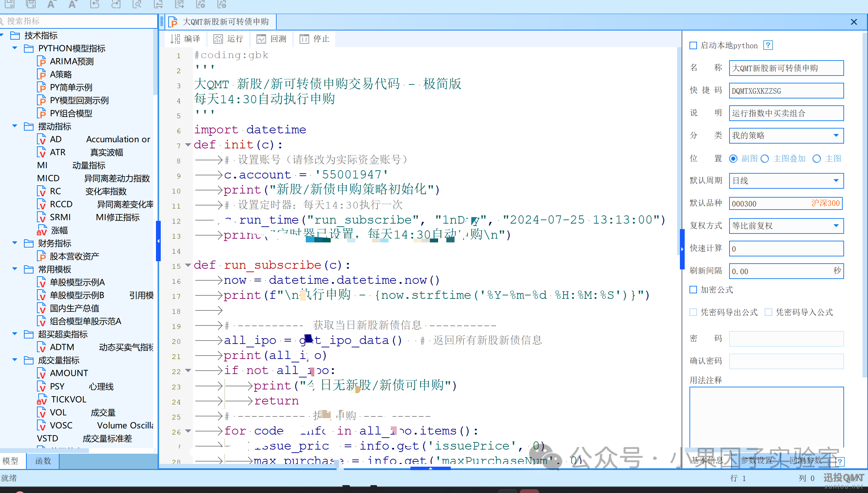Click the redo document icon in top toolbar
Viewport: 868px width, 493px height.
[x=116, y=4]
